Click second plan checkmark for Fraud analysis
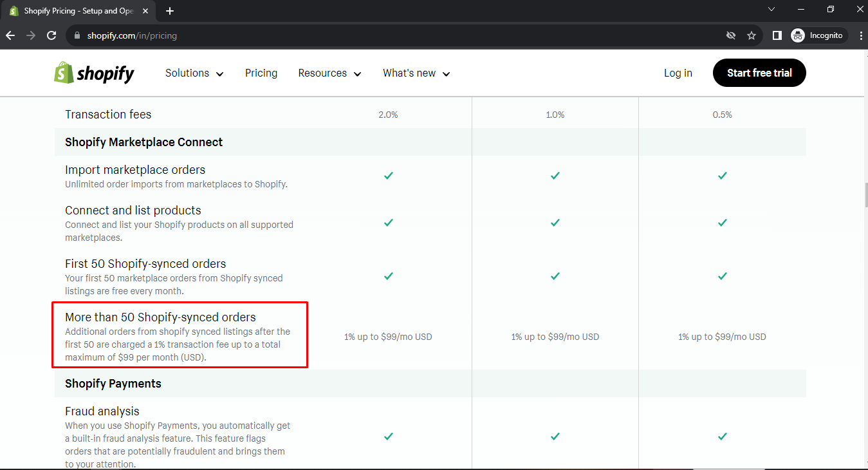Viewport: 868px width, 470px height. point(555,436)
